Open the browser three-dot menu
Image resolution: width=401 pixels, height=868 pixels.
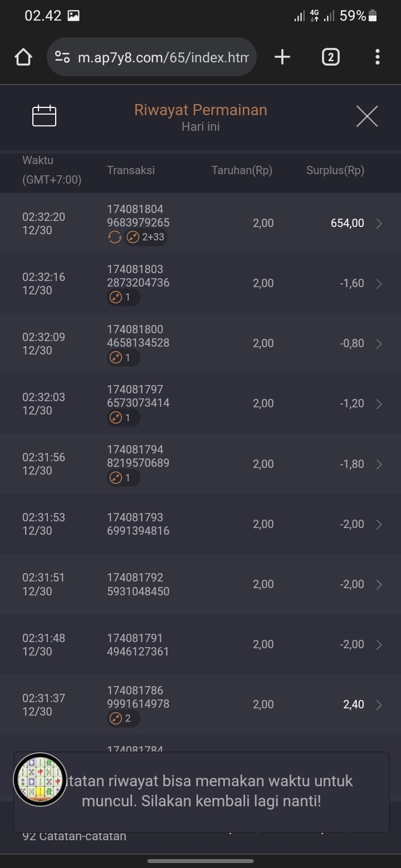tap(378, 57)
